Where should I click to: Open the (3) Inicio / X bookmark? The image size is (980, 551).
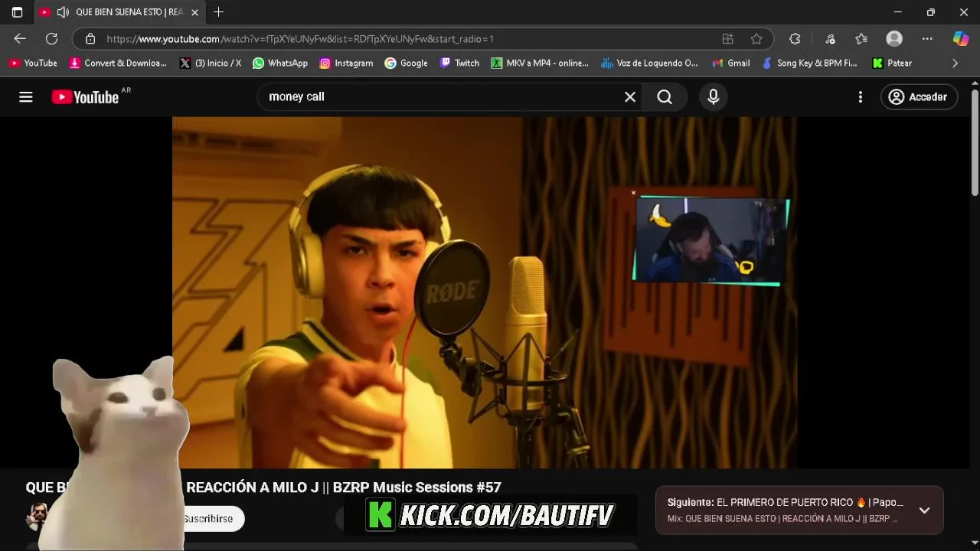[x=211, y=64]
